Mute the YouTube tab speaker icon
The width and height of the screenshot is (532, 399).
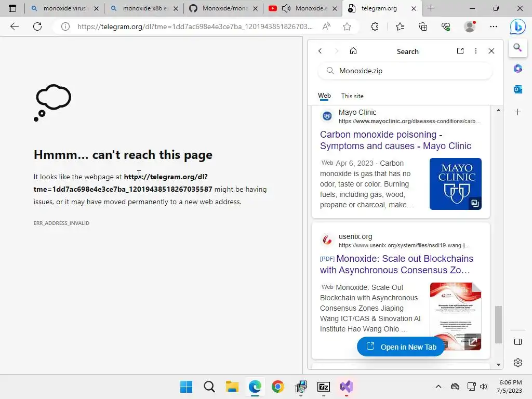click(x=286, y=8)
